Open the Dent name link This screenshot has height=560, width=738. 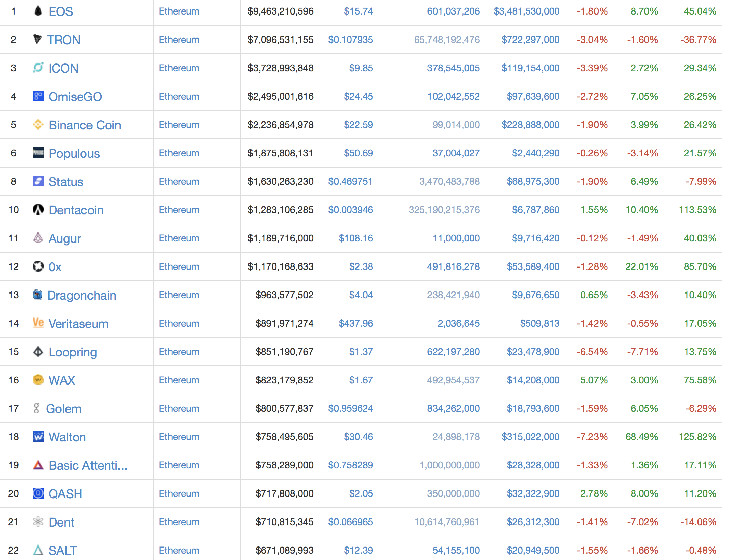click(61, 522)
